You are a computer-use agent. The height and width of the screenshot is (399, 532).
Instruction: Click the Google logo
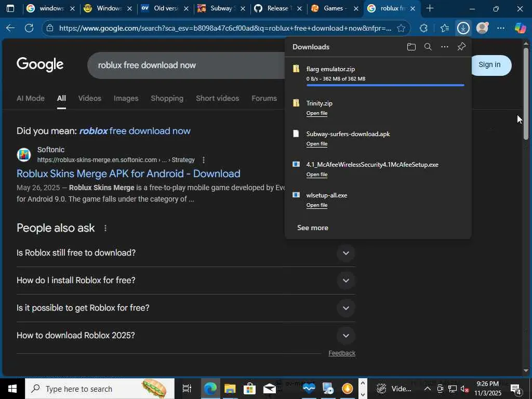[40, 64]
